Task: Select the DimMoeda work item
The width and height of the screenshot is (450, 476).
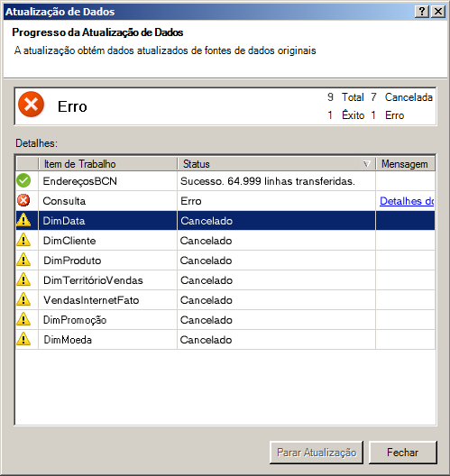Action: coord(68,340)
